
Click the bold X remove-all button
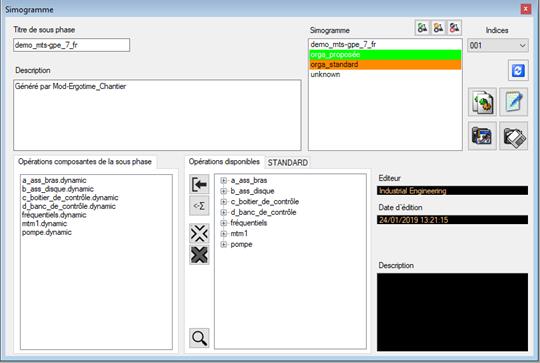[x=199, y=255]
